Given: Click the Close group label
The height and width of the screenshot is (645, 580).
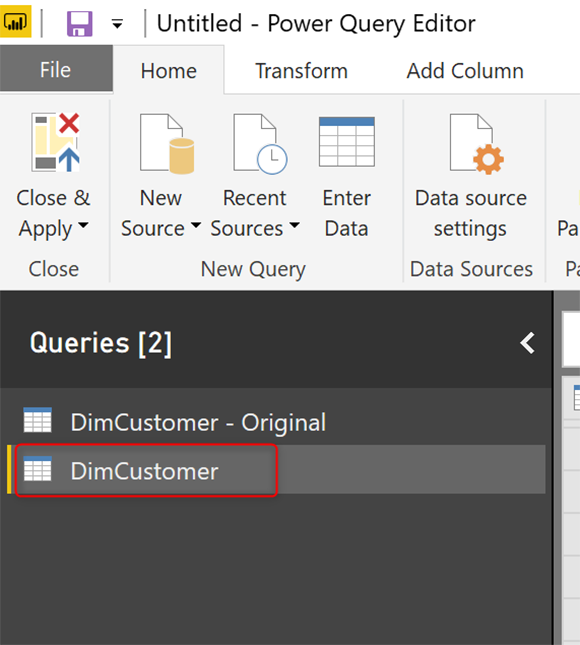Looking at the screenshot, I should [x=53, y=269].
